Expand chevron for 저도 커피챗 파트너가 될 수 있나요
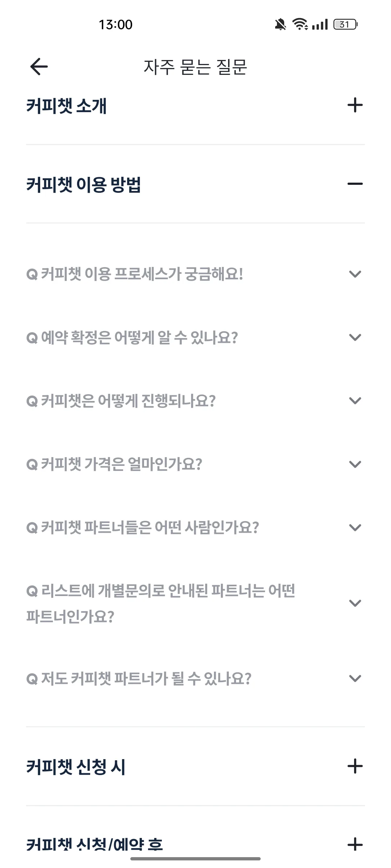This screenshot has width=391, height=868. pyautogui.click(x=355, y=678)
